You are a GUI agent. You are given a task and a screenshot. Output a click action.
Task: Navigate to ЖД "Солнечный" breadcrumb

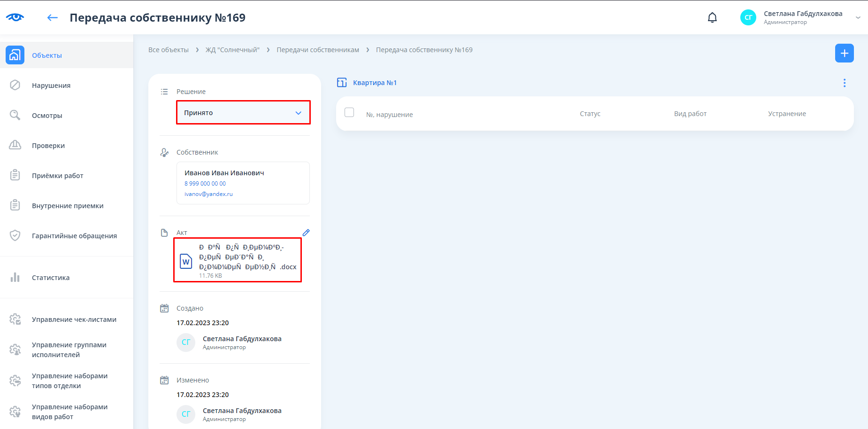pyautogui.click(x=232, y=50)
